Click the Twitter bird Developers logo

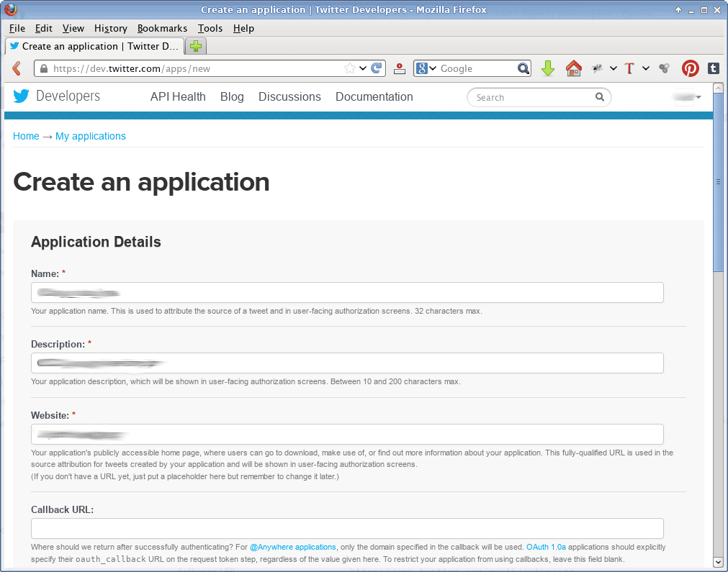[x=57, y=96]
